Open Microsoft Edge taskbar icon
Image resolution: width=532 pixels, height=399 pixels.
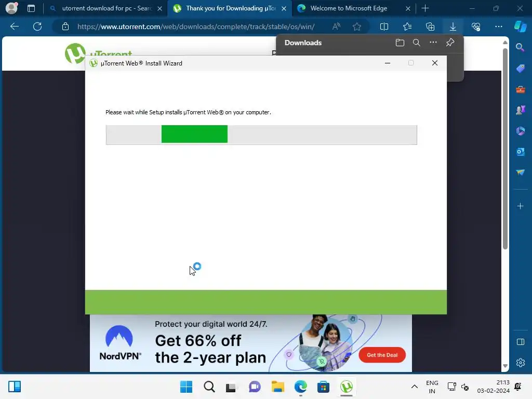coord(301,387)
